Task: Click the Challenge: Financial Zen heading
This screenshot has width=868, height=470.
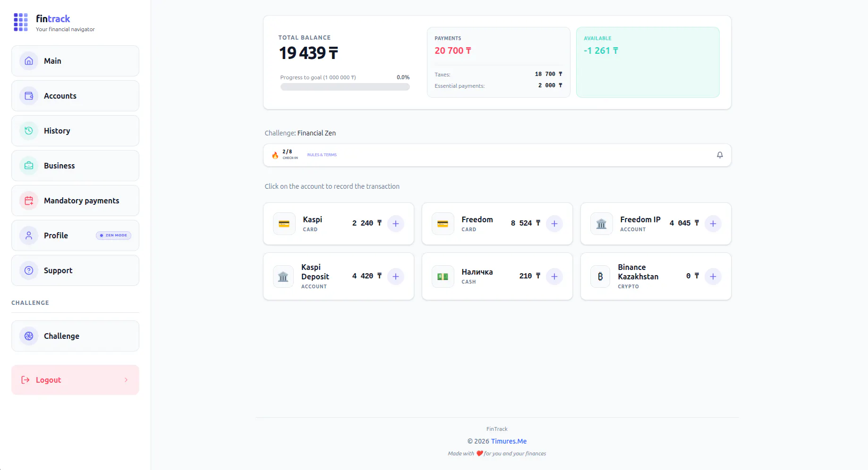Action: click(300, 133)
